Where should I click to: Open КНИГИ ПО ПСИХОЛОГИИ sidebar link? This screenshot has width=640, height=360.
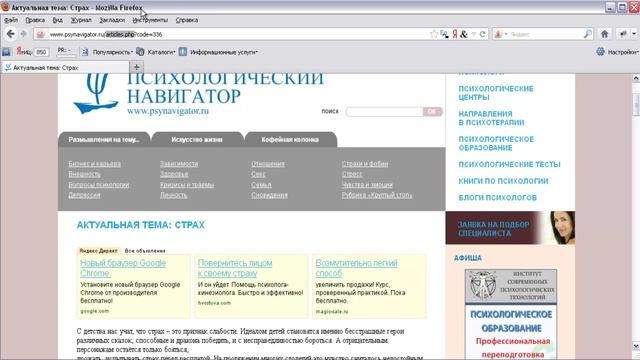pyautogui.click(x=503, y=181)
